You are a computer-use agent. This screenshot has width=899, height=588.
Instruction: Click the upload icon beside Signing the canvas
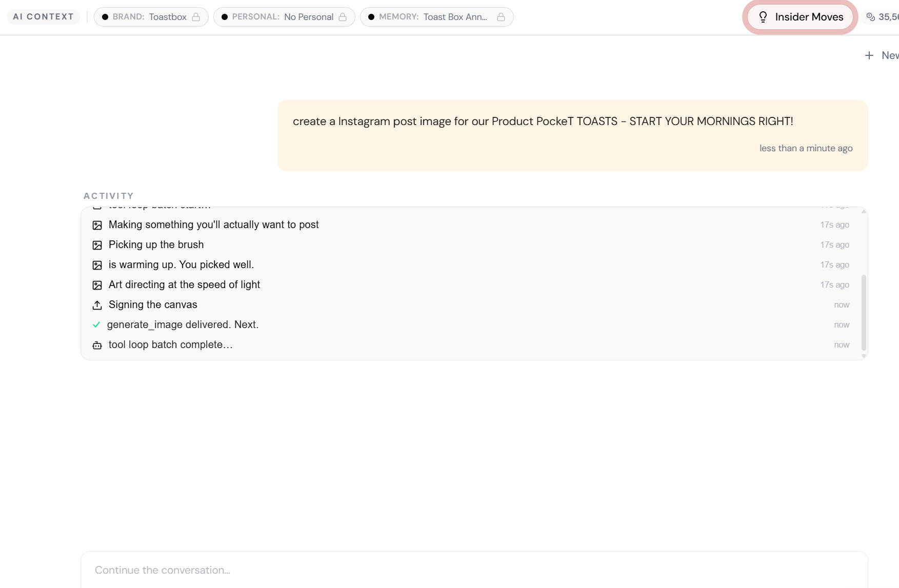click(97, 305)
